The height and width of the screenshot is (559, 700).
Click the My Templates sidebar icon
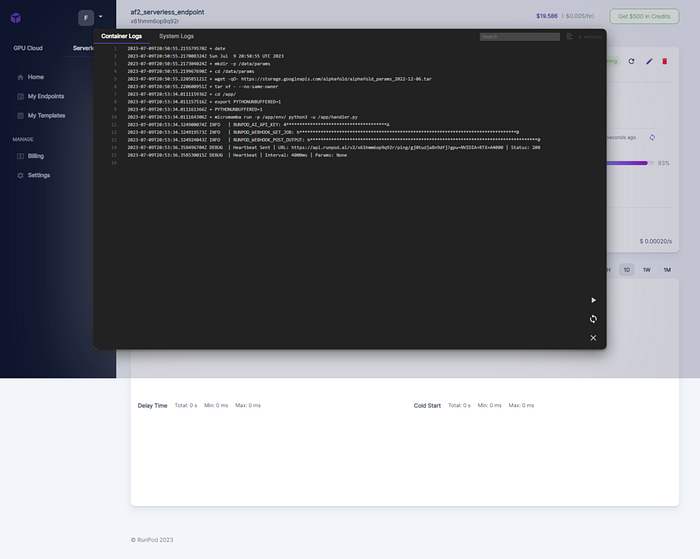click(x=20, y=116)
